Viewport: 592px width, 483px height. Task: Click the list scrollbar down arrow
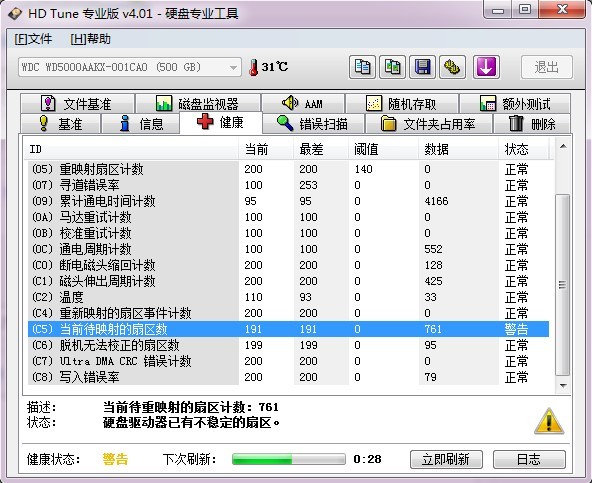563,386
